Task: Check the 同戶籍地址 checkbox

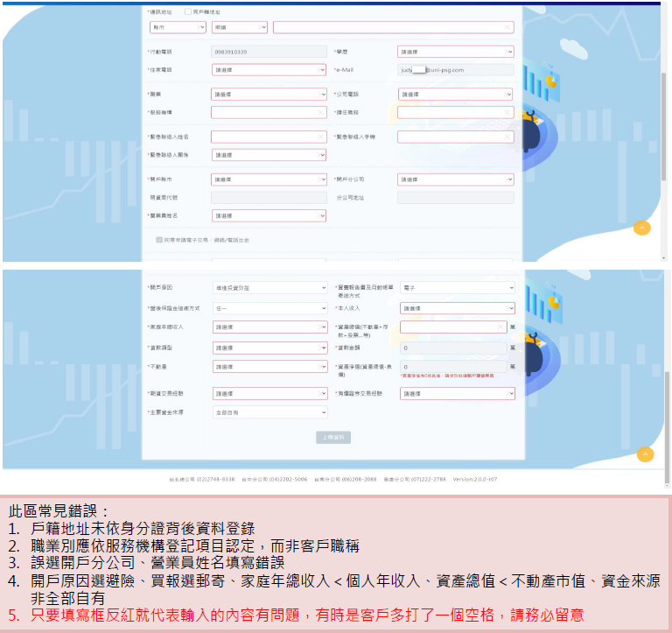Action: pyautogui.click(x=188, y=12)
